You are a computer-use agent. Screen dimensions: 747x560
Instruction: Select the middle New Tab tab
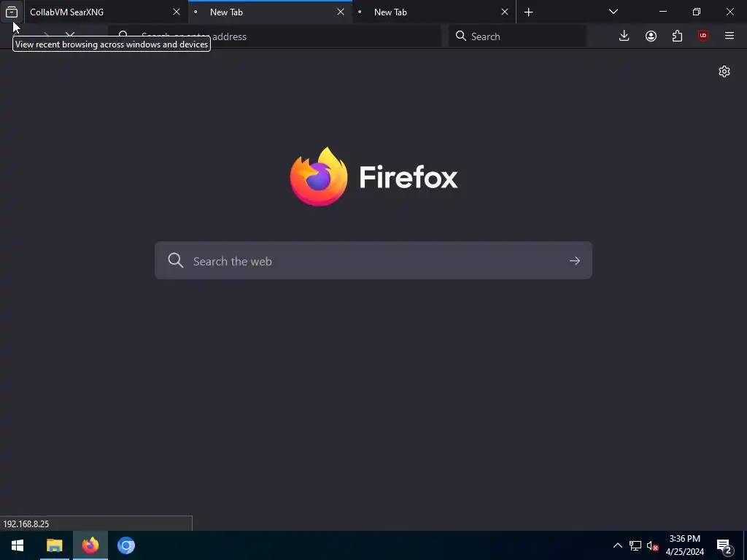[270, 12]
